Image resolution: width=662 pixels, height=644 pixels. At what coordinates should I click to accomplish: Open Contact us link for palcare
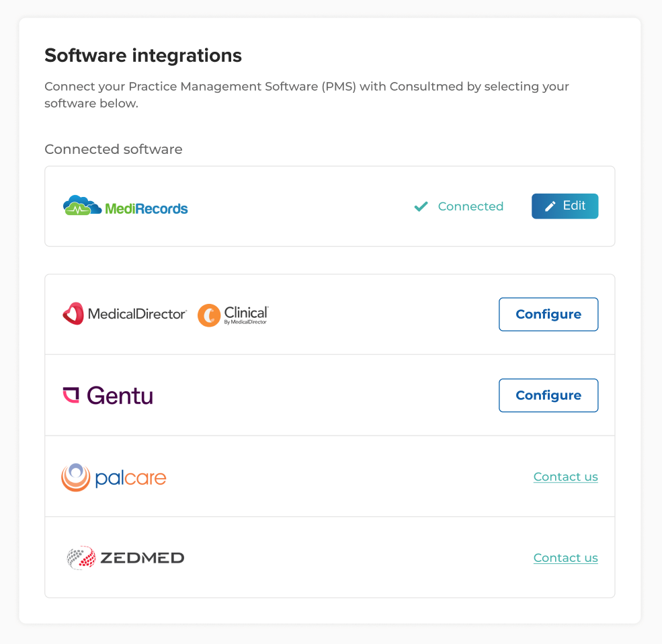pyautogui.click(x=566, y=477)
